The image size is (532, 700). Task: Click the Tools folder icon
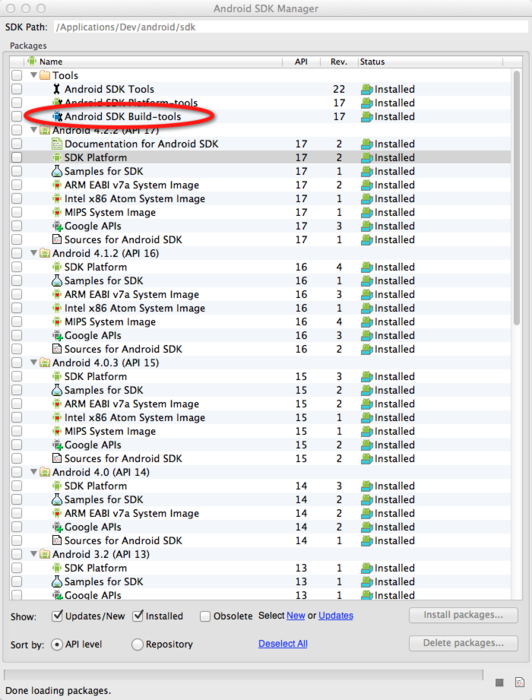45,75
